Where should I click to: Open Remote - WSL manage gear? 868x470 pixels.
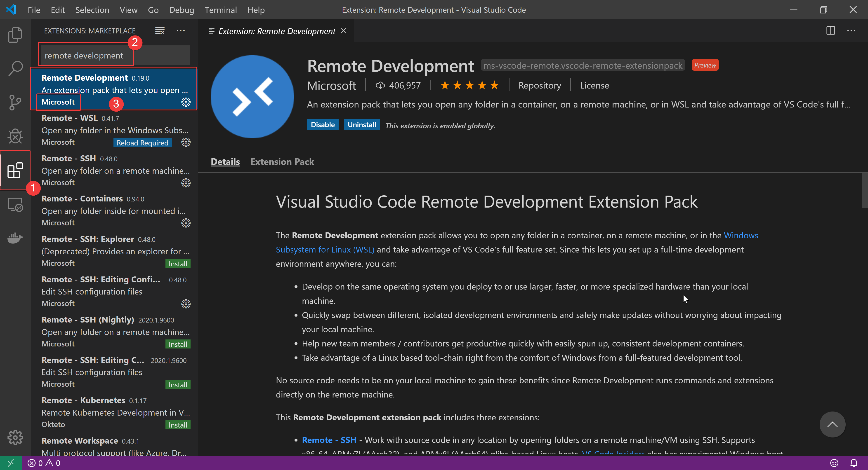tap(186, 143)
